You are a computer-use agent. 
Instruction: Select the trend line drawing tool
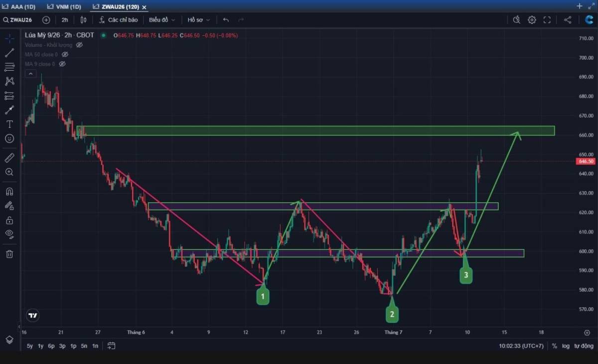click(x=9, y=53)
